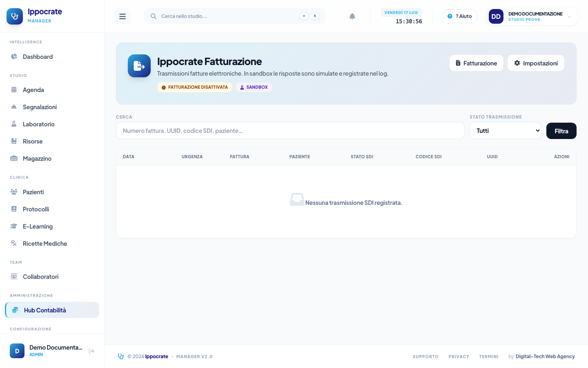
Task: Select Magazzino in the sidebar
Action: coord(52,158)
